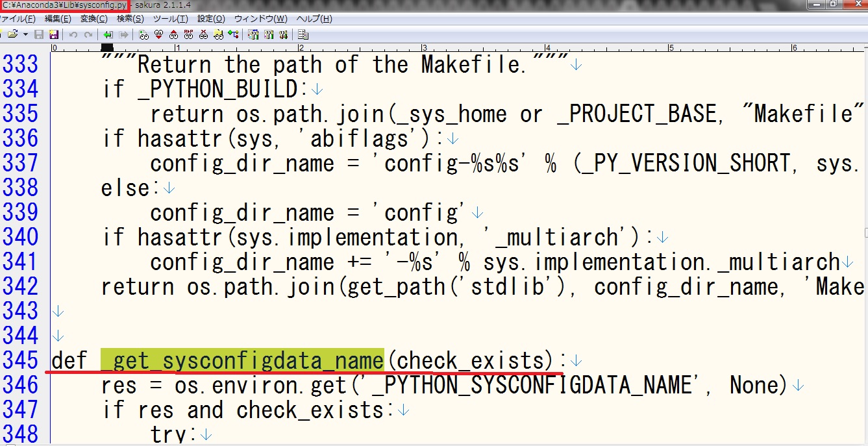Select the Find Next icon
Image resolution: width=868 pixels, height=446 pixels.
point(157,34)
